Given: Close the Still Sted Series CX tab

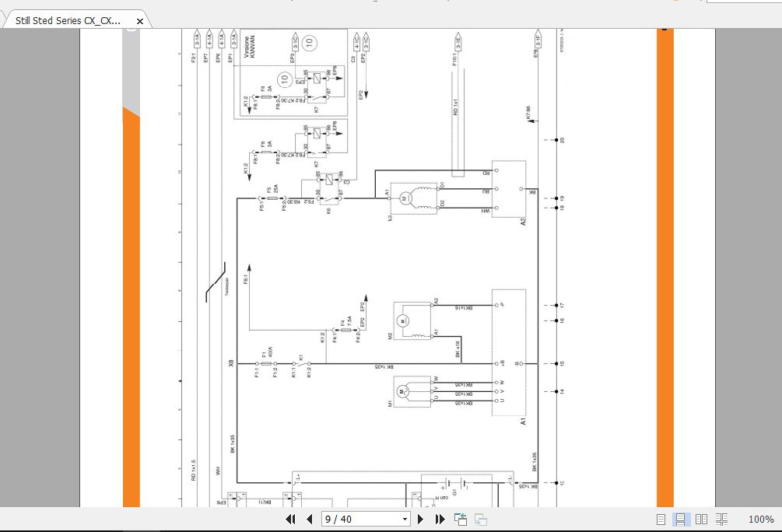Looking at the screenshot, I should click(140, 21).
